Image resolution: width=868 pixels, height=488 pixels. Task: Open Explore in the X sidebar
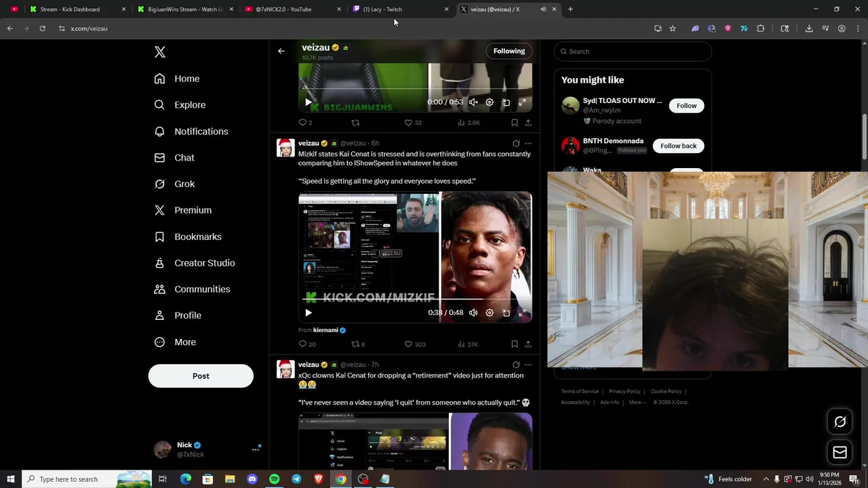tap(180, 105)
